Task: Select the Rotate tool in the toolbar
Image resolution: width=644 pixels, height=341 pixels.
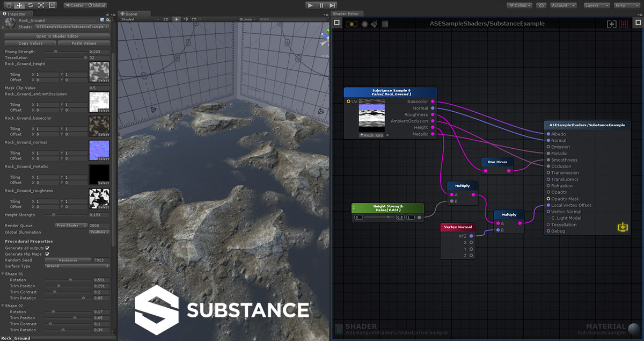Action: tap(30, 5)
